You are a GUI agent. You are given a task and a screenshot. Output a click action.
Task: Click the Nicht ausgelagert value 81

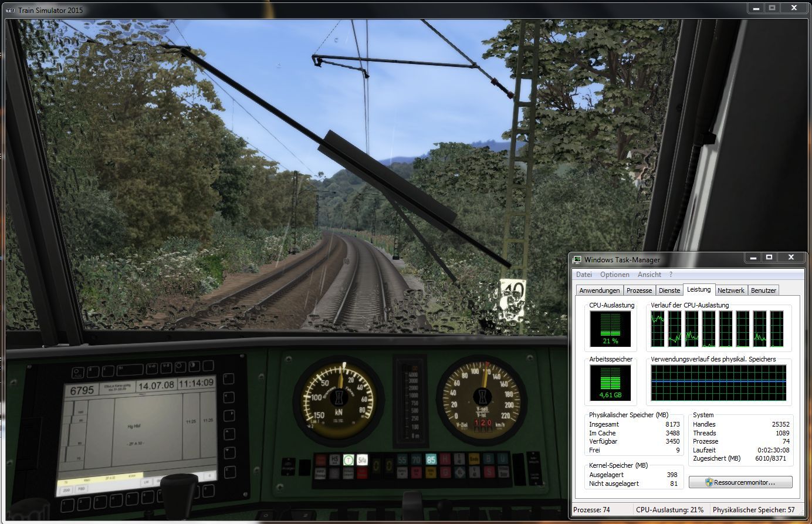(x=674, y=484)
